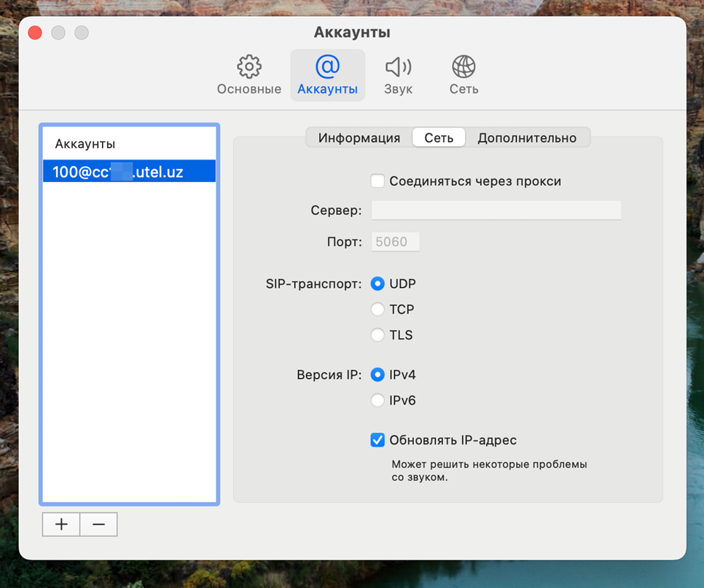Select IPv4 as IP version
Screen dimensions: 704x588
(x=378, y=375)
